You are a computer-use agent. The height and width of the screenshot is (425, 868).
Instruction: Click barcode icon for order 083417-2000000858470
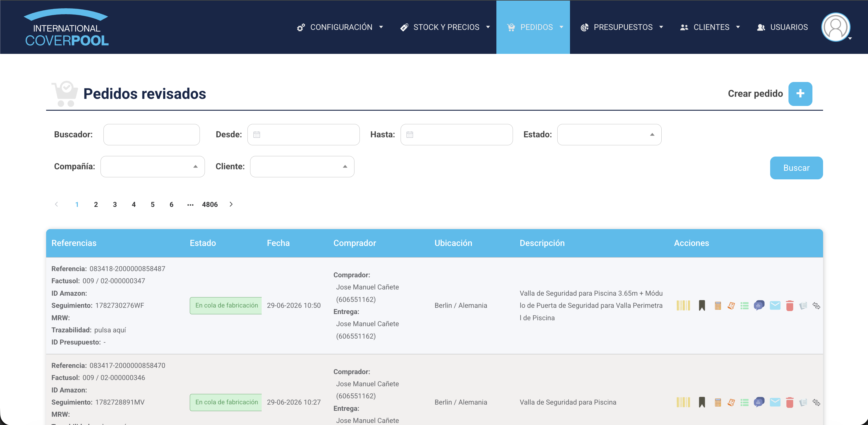683,403
